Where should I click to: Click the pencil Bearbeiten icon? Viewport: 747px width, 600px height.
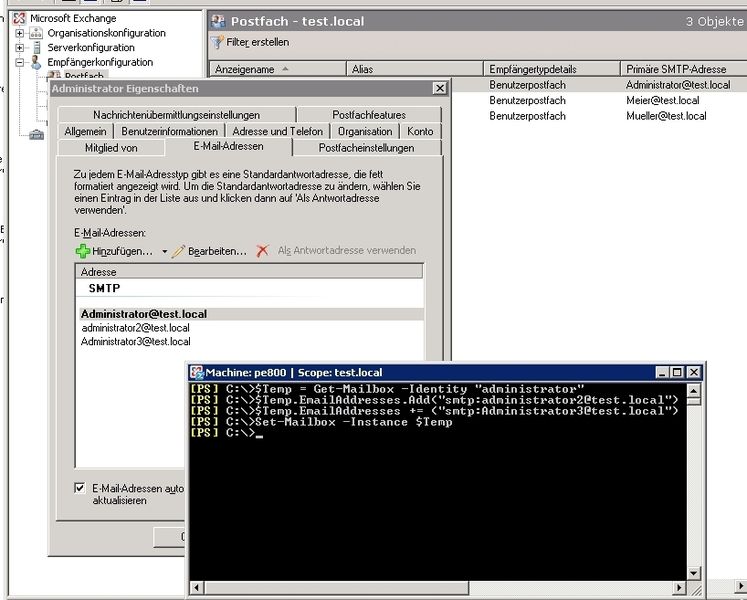(x=179, y=251)
